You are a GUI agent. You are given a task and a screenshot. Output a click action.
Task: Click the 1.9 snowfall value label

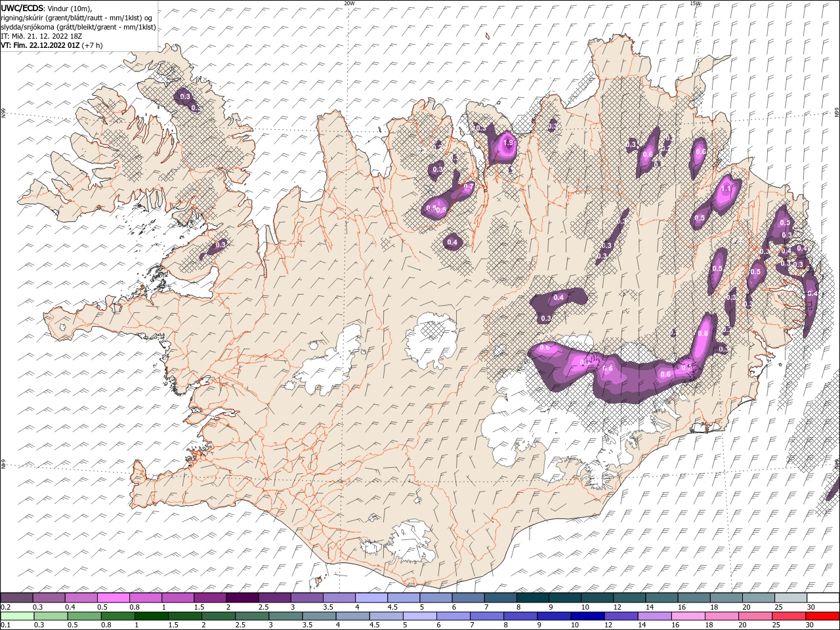(507, 142)
